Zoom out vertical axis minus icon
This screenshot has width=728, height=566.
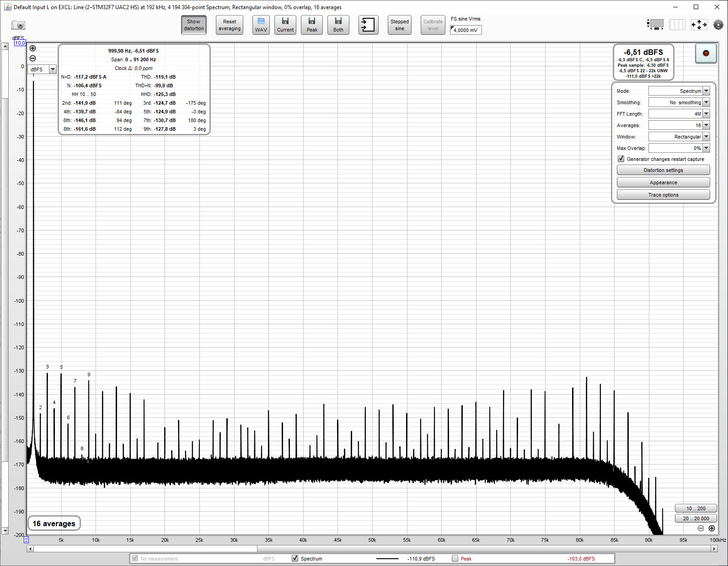[33, 58]
